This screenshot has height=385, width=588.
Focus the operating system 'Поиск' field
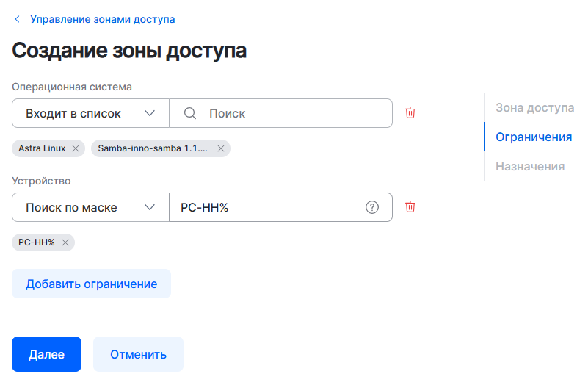pyautogui.click(x=294, y=113)
